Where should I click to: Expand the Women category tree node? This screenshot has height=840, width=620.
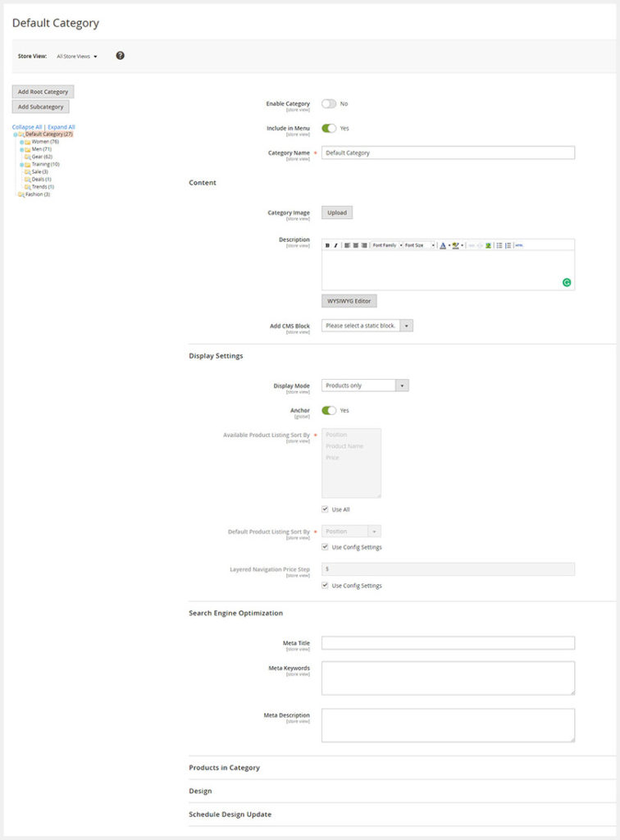click(22, 142)
